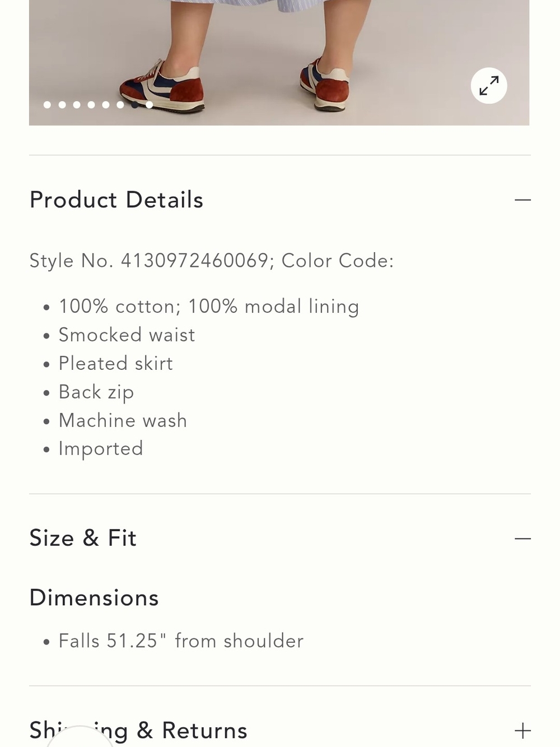Select the third carousel dot
The image size is (560, 747).
point(77,105)
